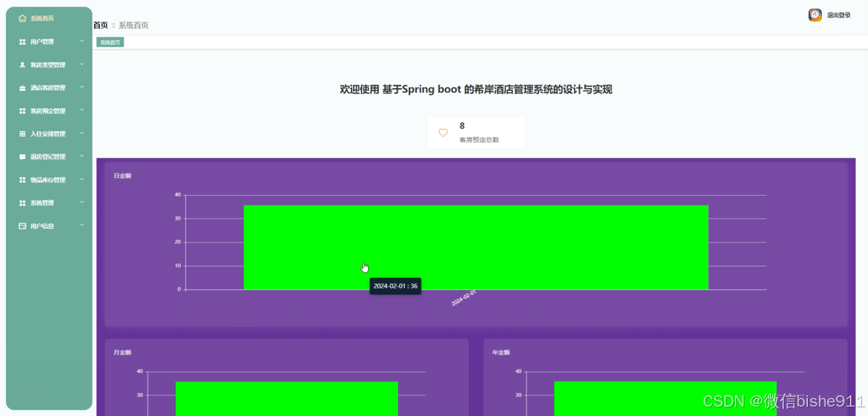Click the 客房预定总数 label
This screenshot has width=868, height=416.
pyautogui.click(x=479, y=140)
